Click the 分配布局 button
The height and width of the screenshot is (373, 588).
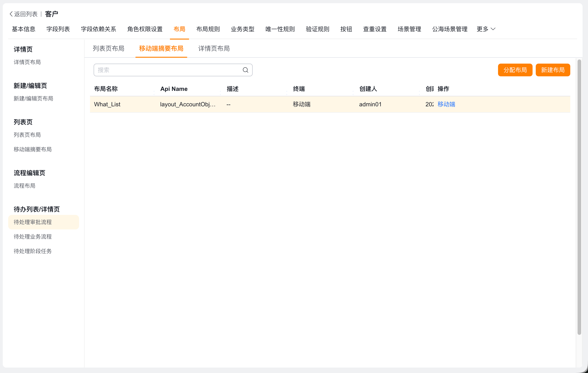(515, 70)
